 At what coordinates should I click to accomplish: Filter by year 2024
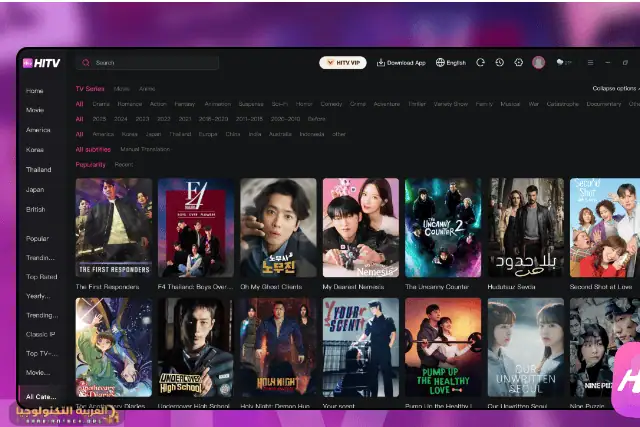tap(120, 119)
